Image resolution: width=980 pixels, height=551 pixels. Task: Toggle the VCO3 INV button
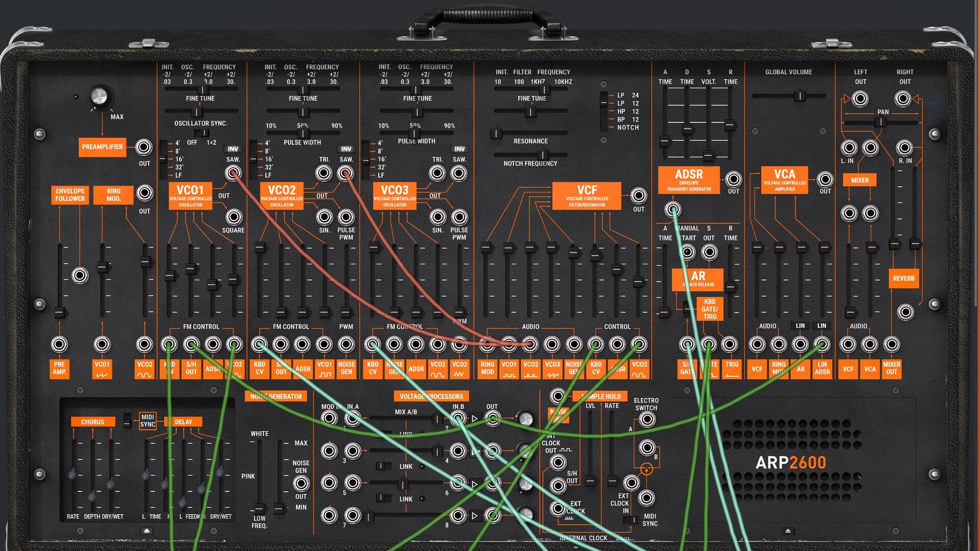(x=459, y=149)
